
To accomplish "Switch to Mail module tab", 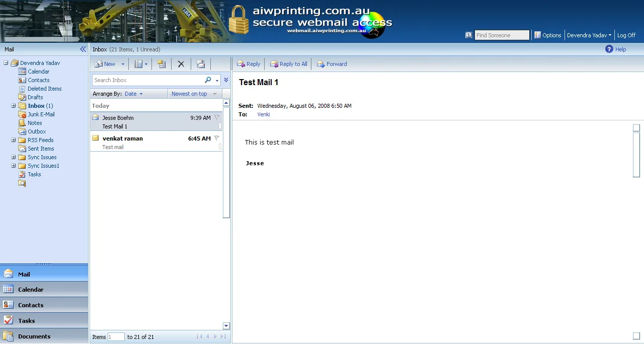I will [x=44, y=274].
